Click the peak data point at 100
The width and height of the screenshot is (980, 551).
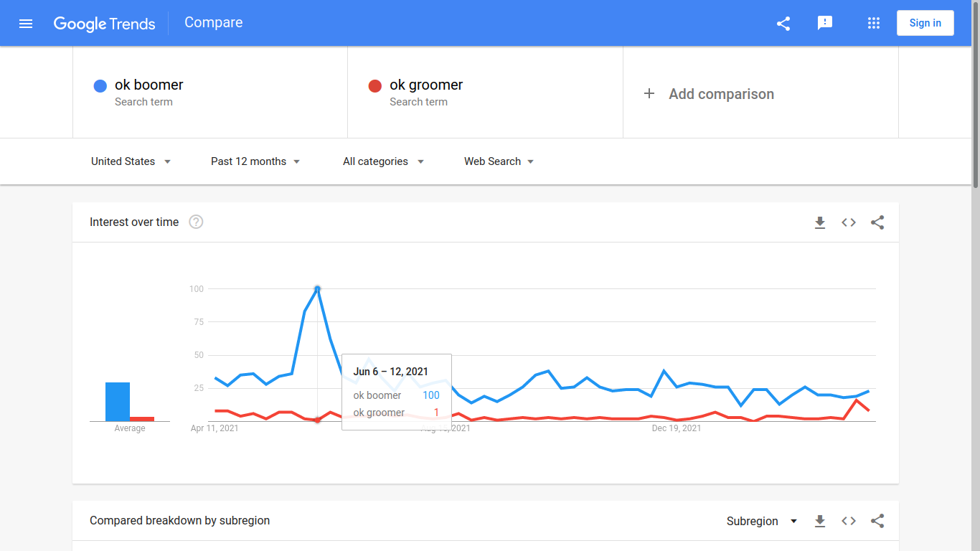(317, 289)
